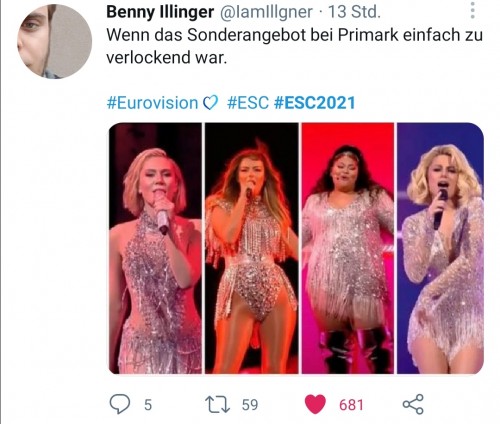Open the round profile avatar picture
This screenshot has height=424, width=500.
[55, 42]
